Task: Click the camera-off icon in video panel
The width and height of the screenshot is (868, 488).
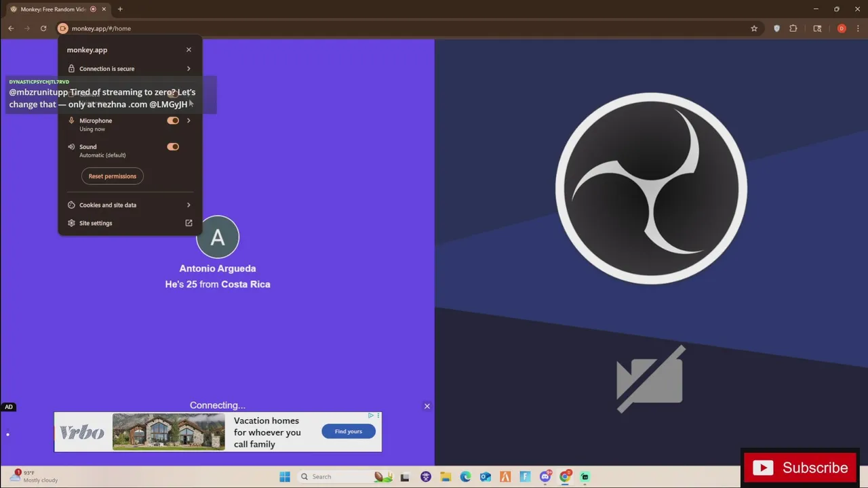Action: (650, 380)
